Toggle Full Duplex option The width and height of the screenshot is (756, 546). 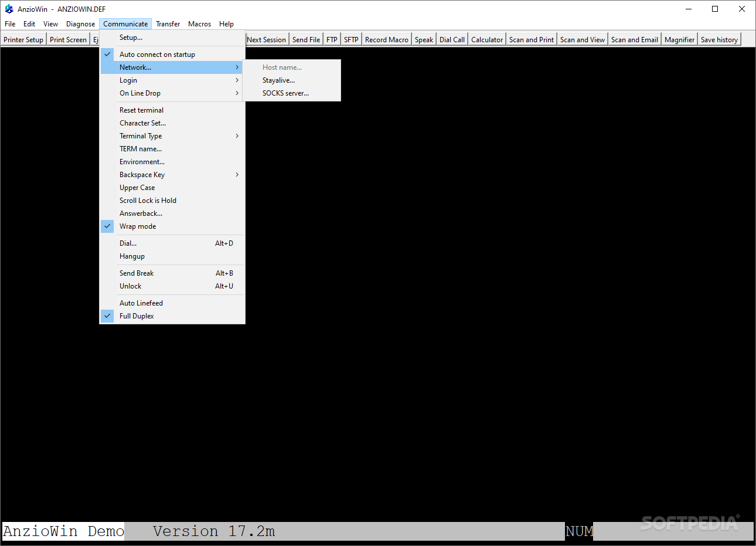pyautogui.click(x=172, y=316)
